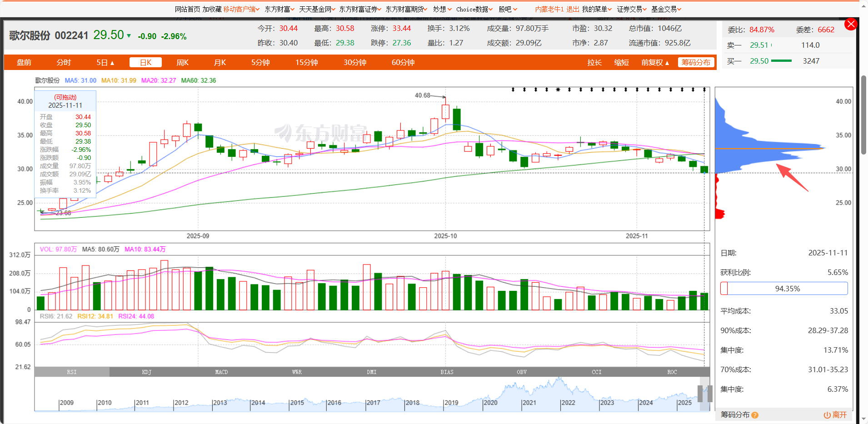The image size is (868, 424).
Task: Click 拉长 to stretch the chart
Action: coord(594,63)
